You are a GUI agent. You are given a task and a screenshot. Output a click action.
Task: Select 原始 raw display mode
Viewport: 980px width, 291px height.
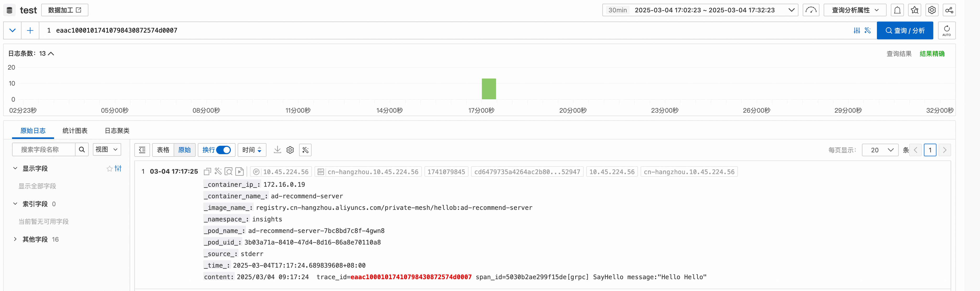(184, 150)
